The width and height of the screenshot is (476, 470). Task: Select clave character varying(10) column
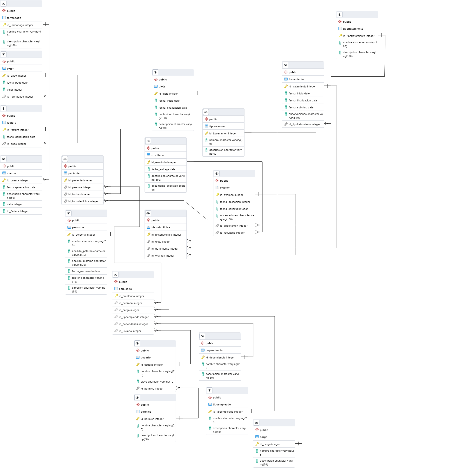157,382
